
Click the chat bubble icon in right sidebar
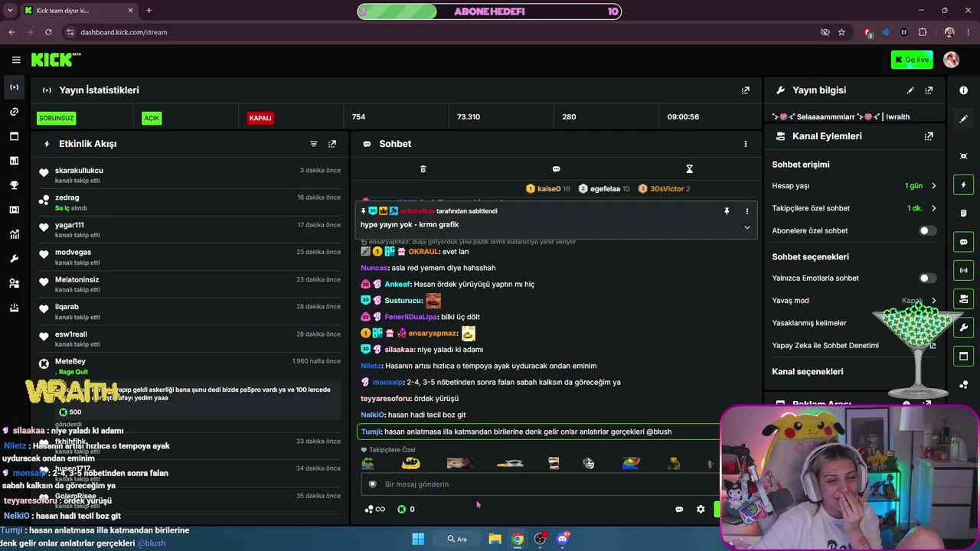point(963,242)
